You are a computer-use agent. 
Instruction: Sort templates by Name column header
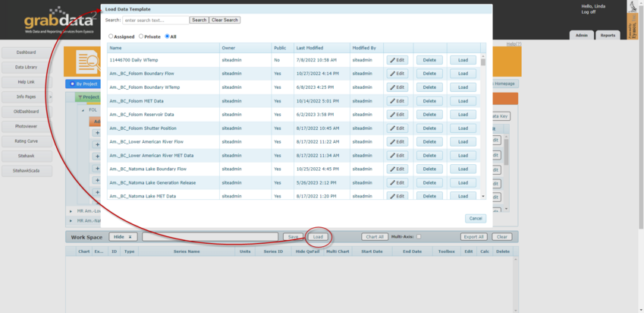click(x=163, y=48)
